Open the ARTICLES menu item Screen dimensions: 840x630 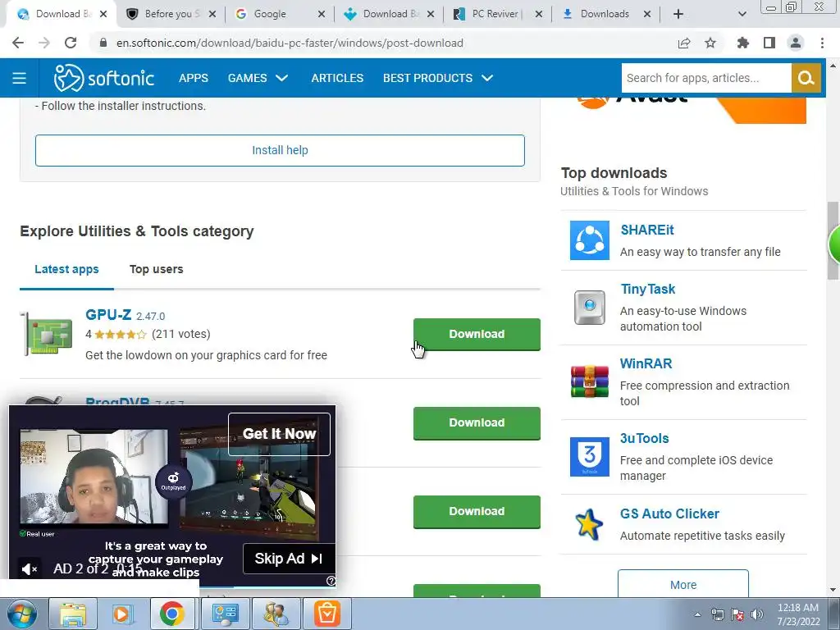click(x=337, y=78)
